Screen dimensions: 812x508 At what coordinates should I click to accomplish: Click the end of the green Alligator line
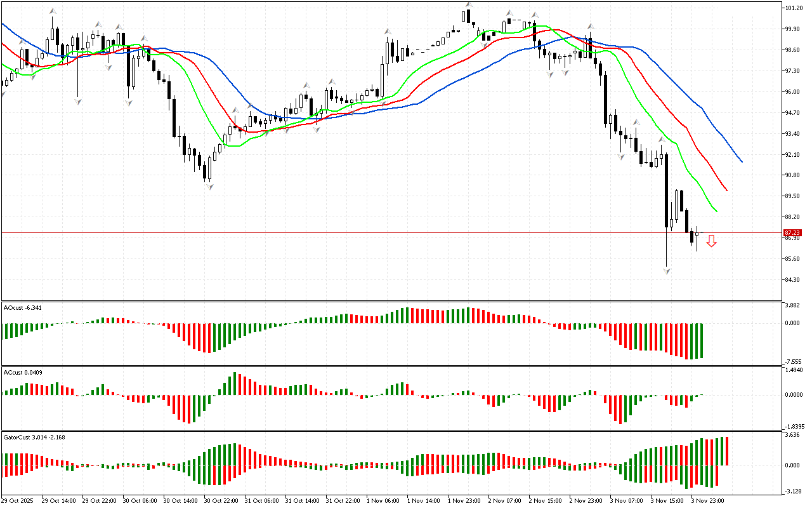point(717,211)
